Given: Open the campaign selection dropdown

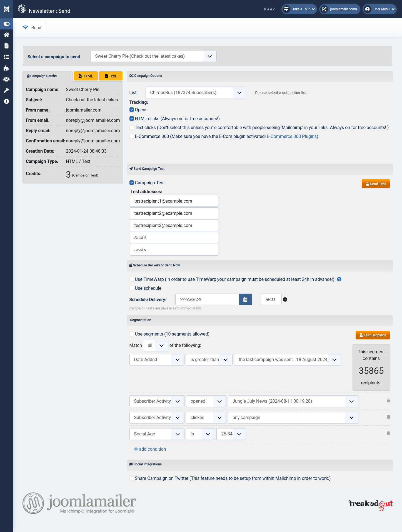Looking at the screenshot, I should click(153, 56).
